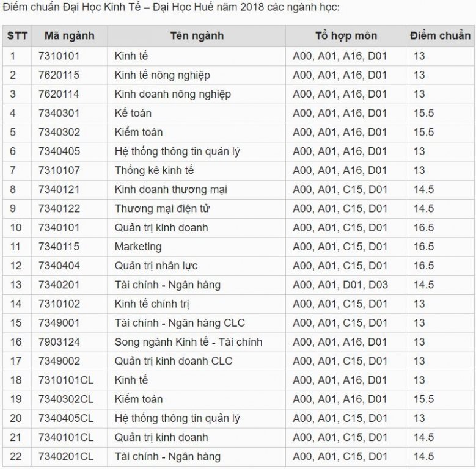The width and height of the screenshot is (476, 469).
Task: Select the 'Mã ngành' column header
Action: (70, 36)
